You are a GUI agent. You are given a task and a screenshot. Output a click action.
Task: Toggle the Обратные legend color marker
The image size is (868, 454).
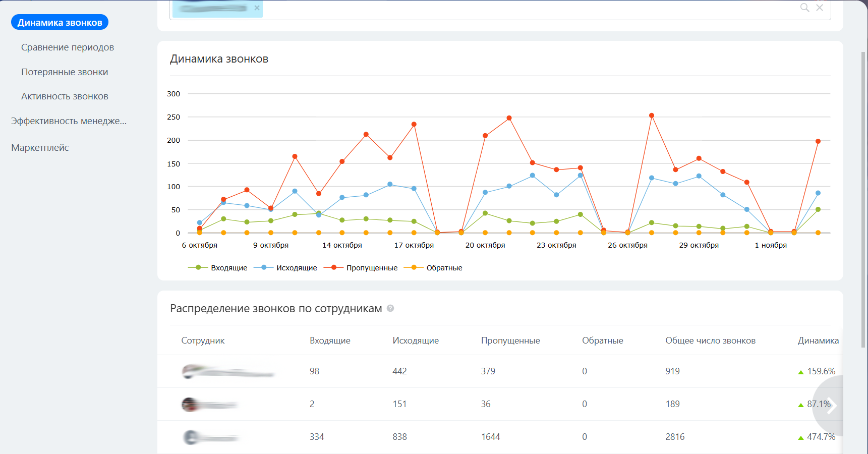pos(414,268)
